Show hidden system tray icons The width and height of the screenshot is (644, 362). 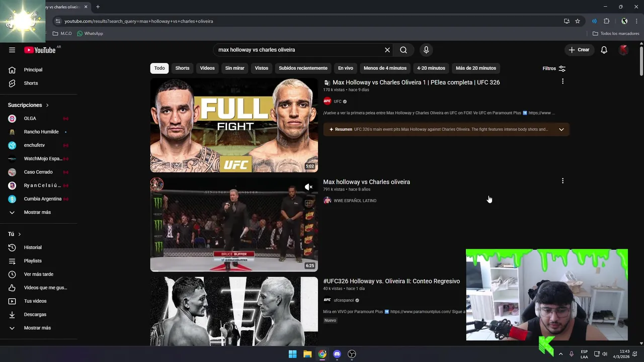click(560, 354)
